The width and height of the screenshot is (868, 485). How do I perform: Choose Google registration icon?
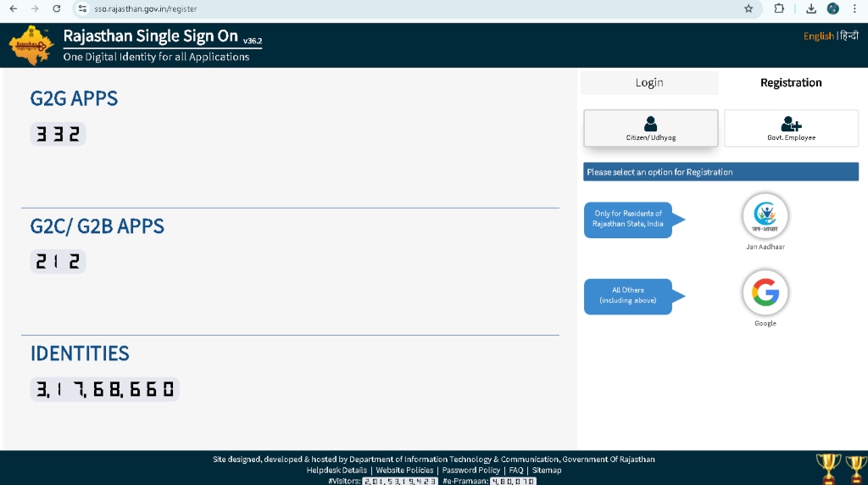pyautogui.click(x=765, y=293)
